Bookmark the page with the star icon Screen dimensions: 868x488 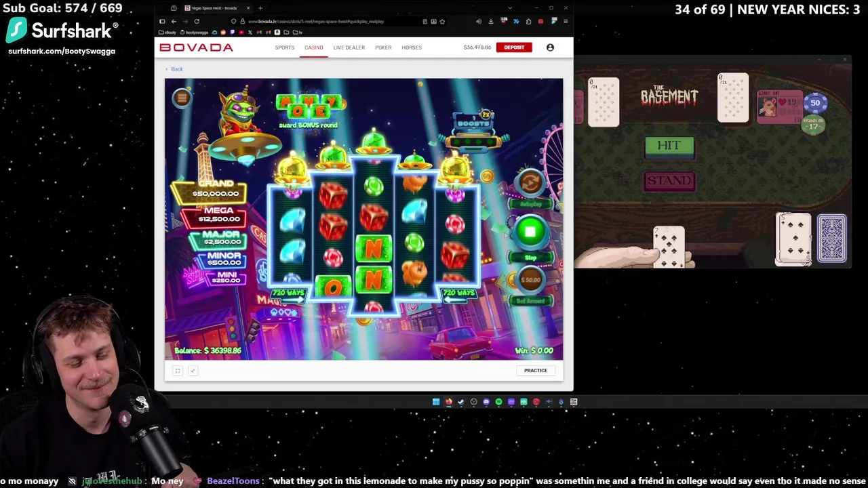(442, 21)
